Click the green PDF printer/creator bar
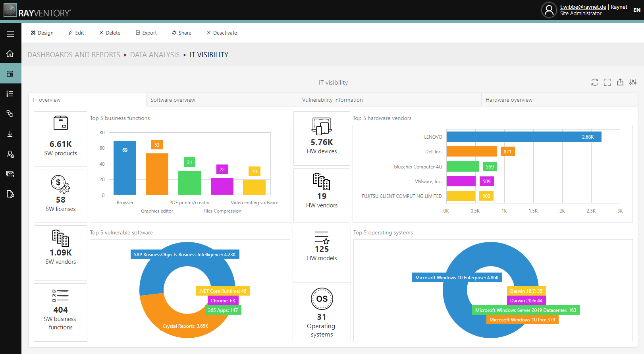This screenshot has width=644, height=354. tap(189, 183)
